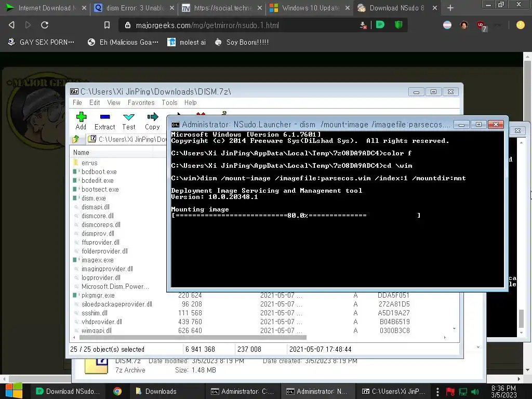
Task: Switch to Administrator: C:\ taskbar window
Action: (243, 391)
